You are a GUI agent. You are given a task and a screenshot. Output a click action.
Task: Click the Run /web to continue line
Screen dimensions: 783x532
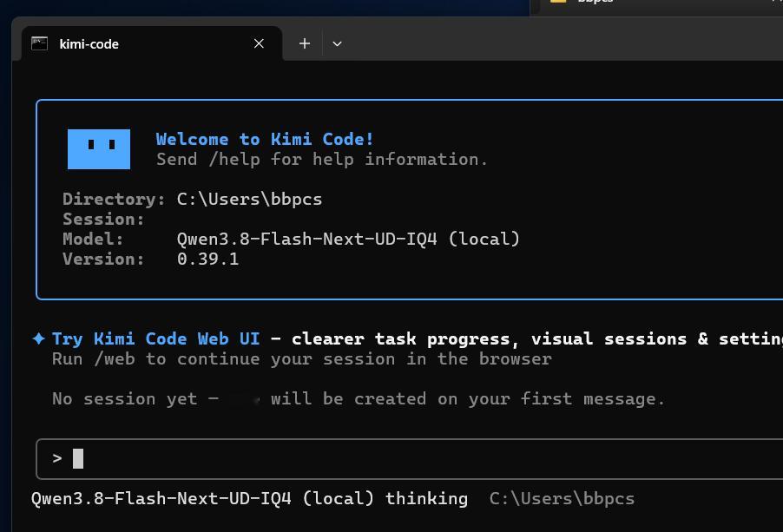[301, 358]
